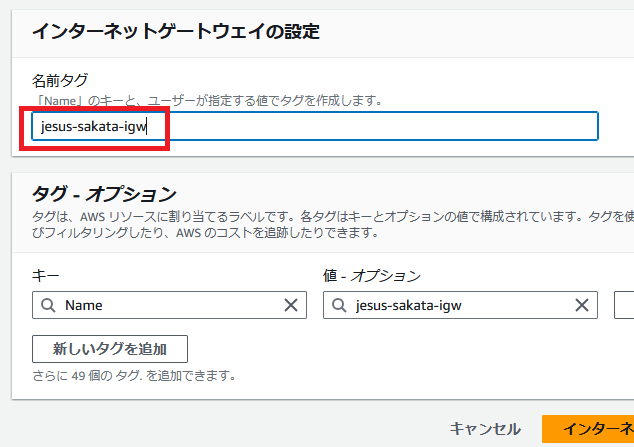Click the Name key field
The image size is (634, 447).
click(169, 305)
